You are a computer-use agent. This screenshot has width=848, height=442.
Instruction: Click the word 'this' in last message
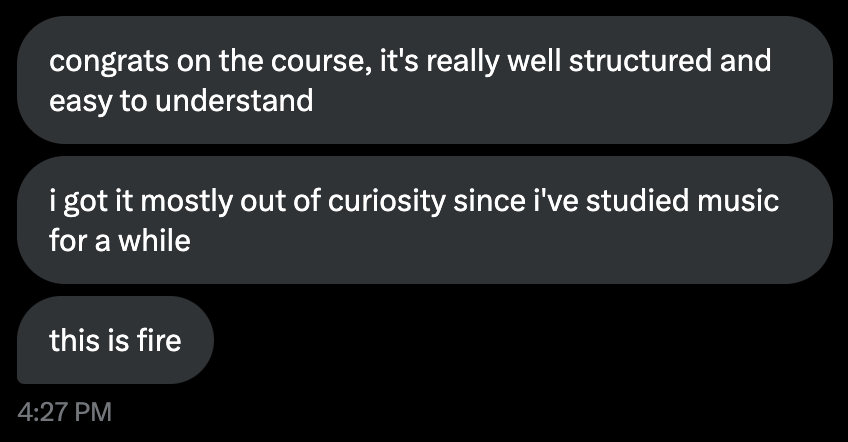73,341
